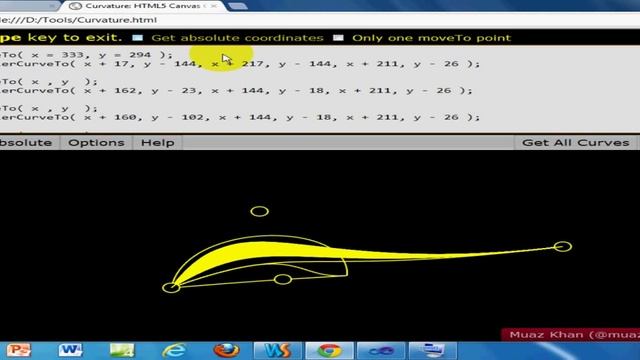Open Firefox from the taskbar

pos(226,350)
